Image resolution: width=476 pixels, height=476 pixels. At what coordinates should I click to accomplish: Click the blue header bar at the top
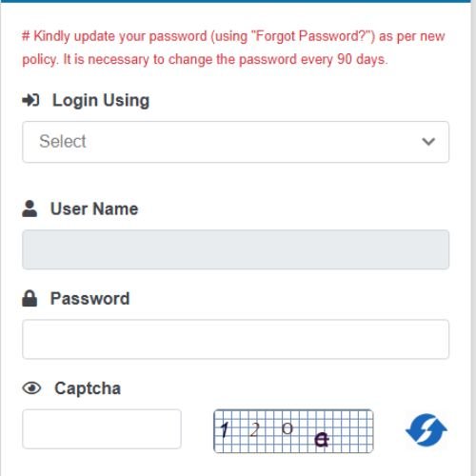[x=235, y=1]
